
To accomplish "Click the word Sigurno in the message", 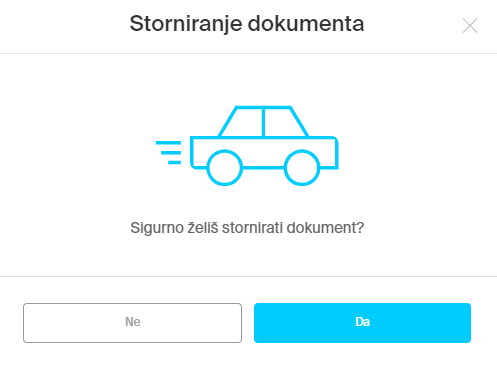I will point(157,228).
